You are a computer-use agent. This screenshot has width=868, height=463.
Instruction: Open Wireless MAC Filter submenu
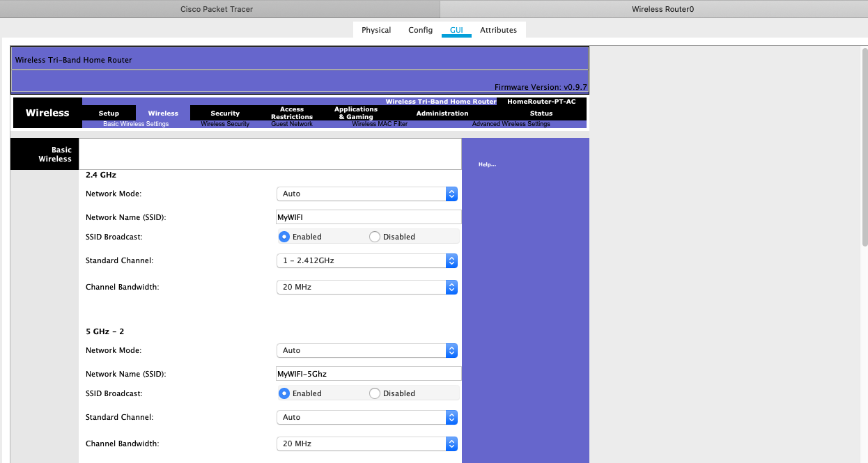point(380,124)
